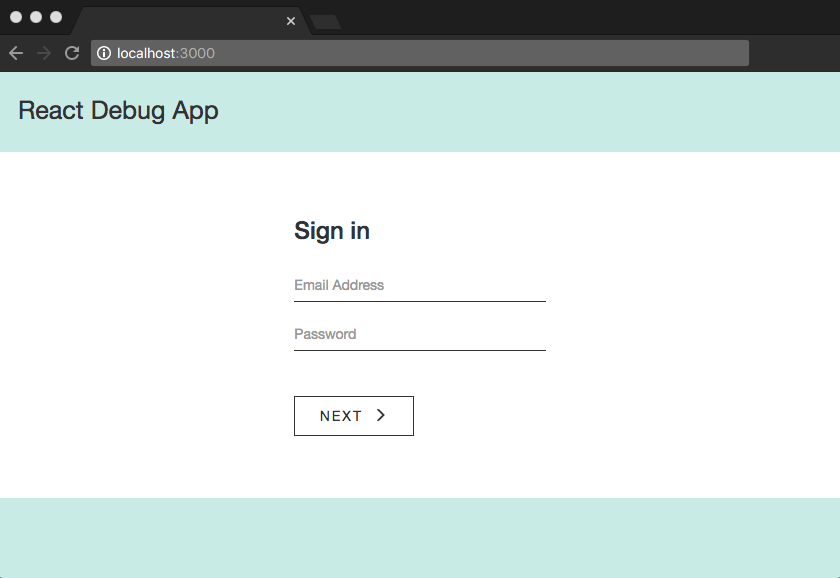This screenshot has width=840, height=578.
Task: Reload the page with refresh icon
Action: pos(72,53)
